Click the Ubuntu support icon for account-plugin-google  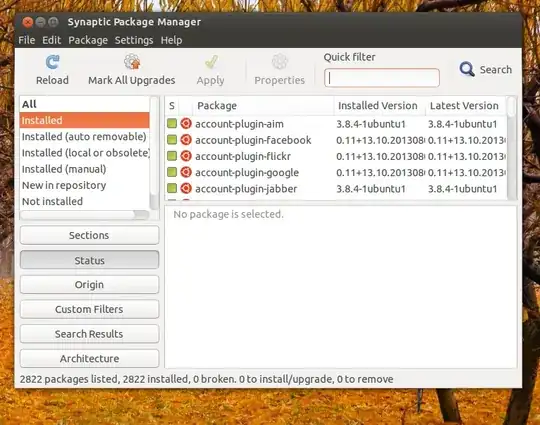click(x=186, y=172)
